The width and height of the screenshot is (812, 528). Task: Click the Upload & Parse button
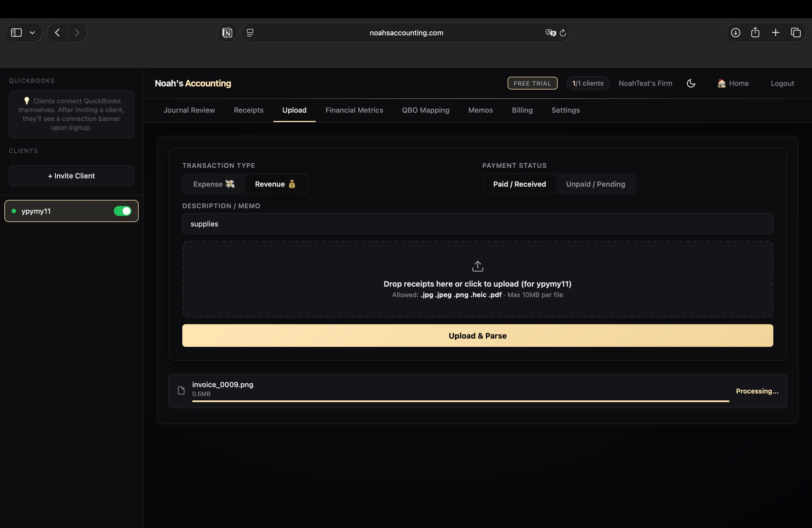pos(477,336)
